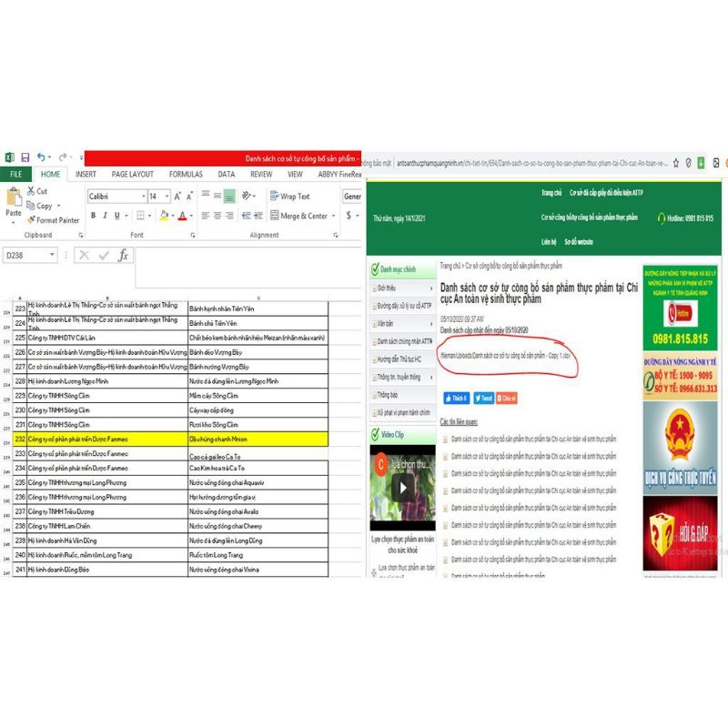Screen dimensions: 728x728
Task: Open the 'Liên hệ' website link
Action: point(549,242)
